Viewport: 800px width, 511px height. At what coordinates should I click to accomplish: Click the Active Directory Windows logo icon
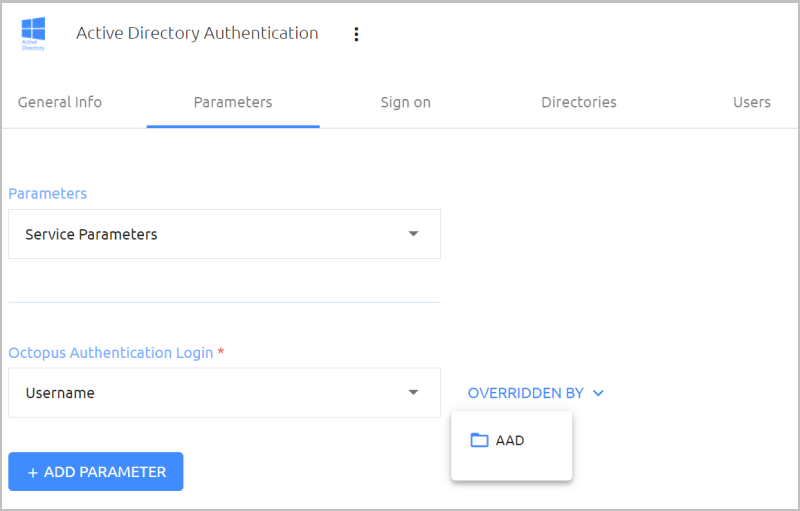pos(33,34)
